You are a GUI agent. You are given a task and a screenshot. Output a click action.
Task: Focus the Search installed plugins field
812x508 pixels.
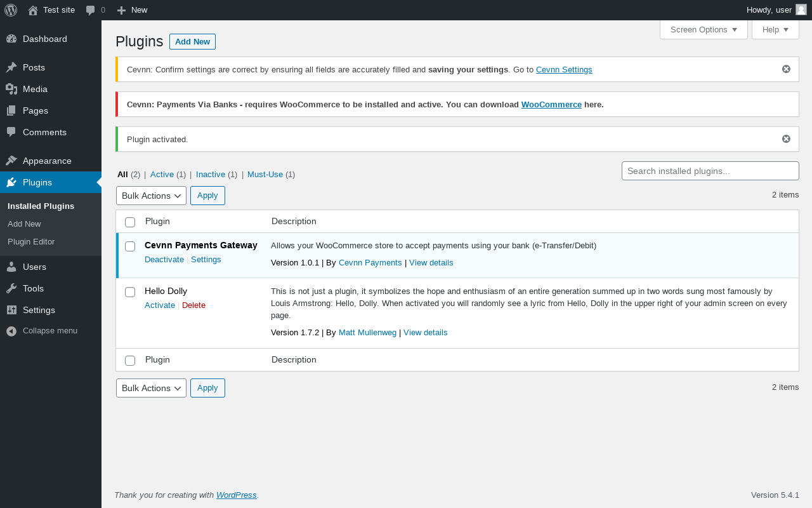point(710,171)
